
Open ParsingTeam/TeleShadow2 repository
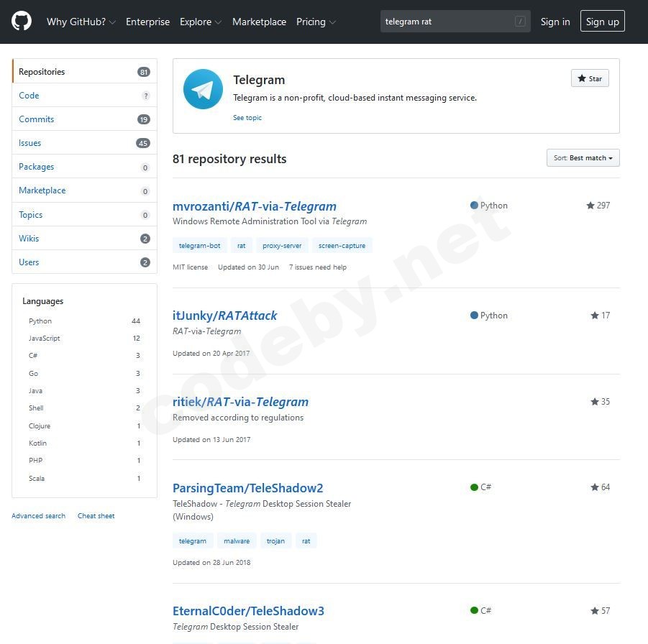247,488
